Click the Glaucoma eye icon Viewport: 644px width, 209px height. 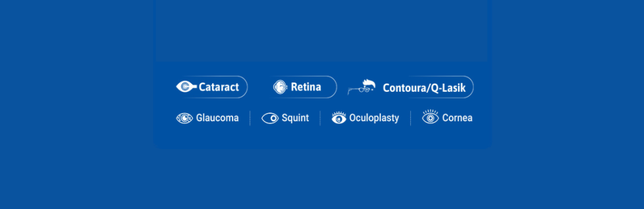(x=184, y=118)
